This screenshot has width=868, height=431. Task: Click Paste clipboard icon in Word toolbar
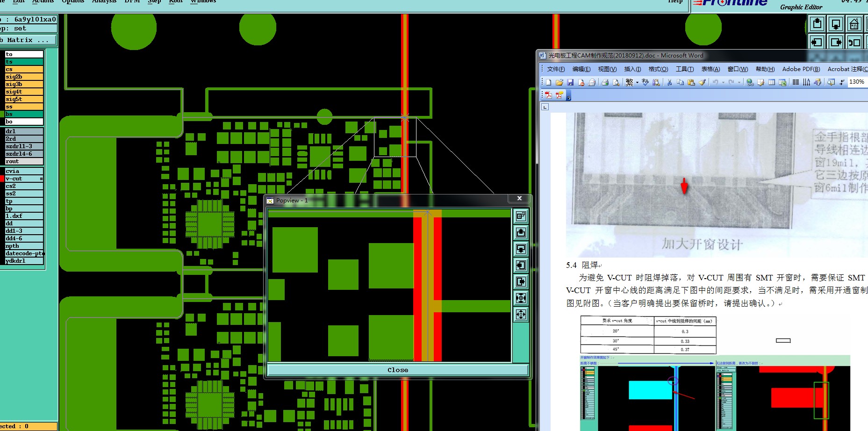click(691, 82)
